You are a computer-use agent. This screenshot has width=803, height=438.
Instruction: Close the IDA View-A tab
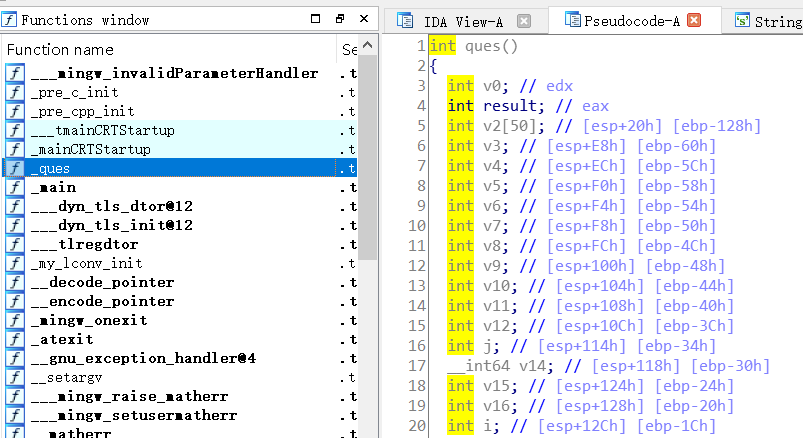[x=523, y=21]
